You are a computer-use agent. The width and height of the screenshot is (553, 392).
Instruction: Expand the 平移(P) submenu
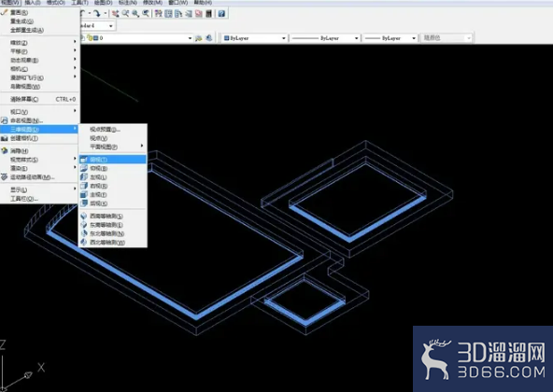39,51
